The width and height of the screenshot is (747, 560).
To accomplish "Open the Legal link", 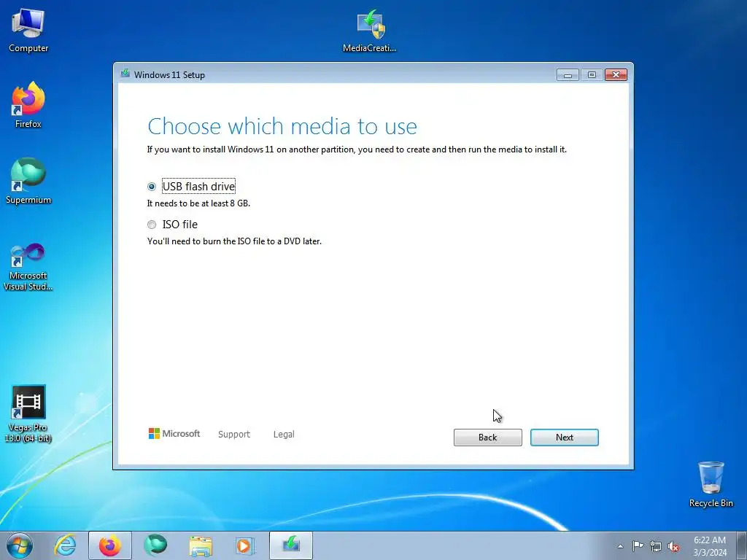I will coord(284,435).
